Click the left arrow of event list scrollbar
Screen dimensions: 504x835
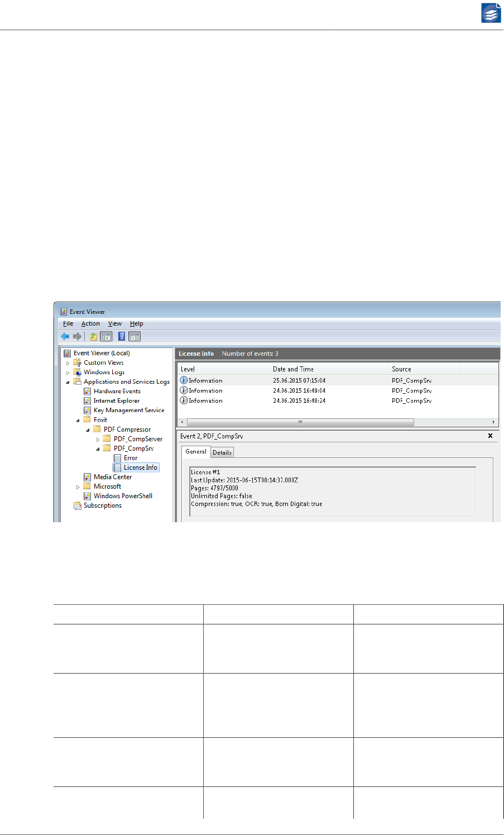click(x=182, y=422)
